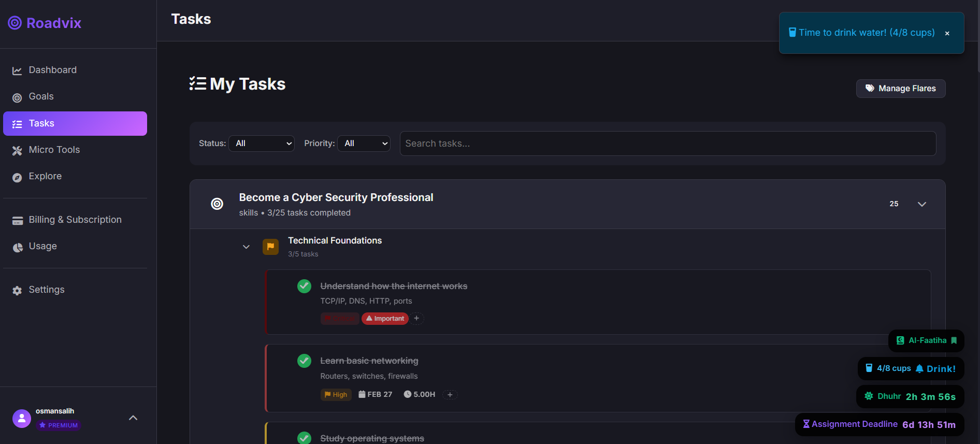Open Billing & Subscription
Viewport: 980px width, 444px height.
point(75,220)
